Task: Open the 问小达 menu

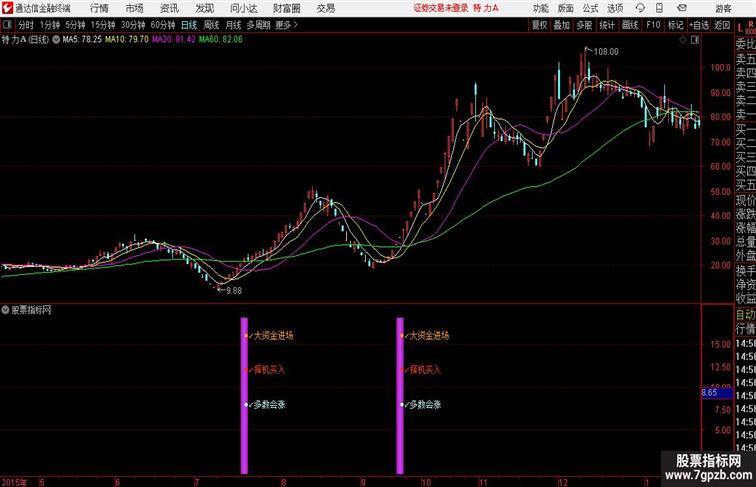Action: [x=243, y=8]
